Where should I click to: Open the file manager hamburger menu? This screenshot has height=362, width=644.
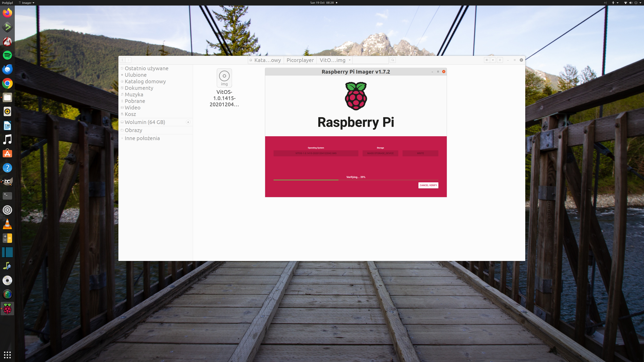click(x=500, y=60)
